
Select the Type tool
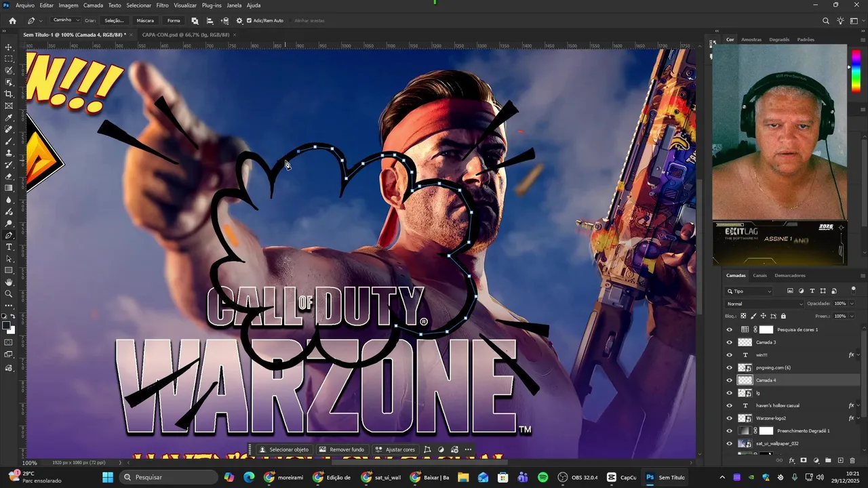tap(9, 247)
